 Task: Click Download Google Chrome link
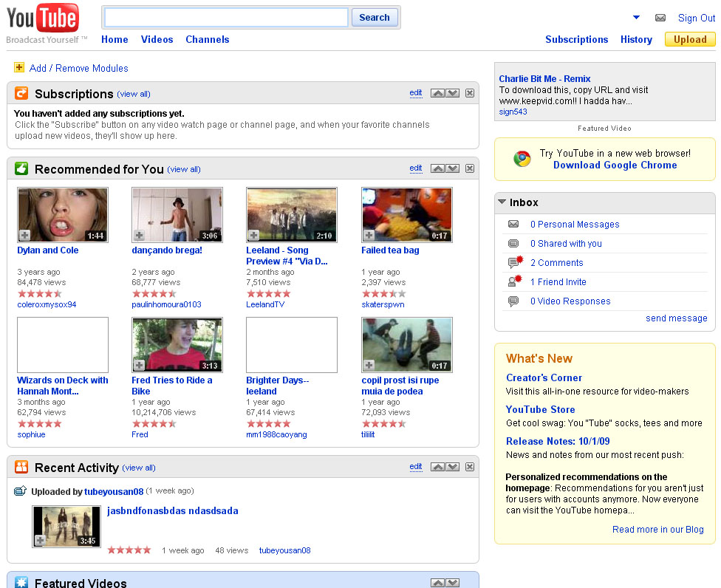coord(615,165)
